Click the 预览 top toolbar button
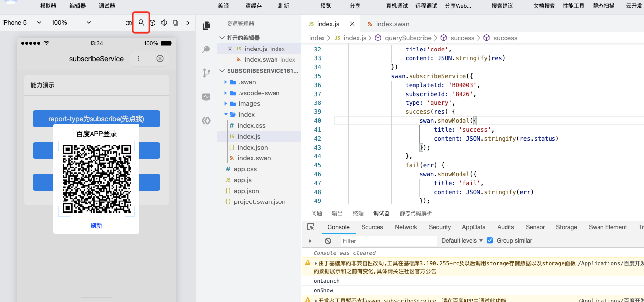This screenshot has width=644, height=302. pos(325,6)
